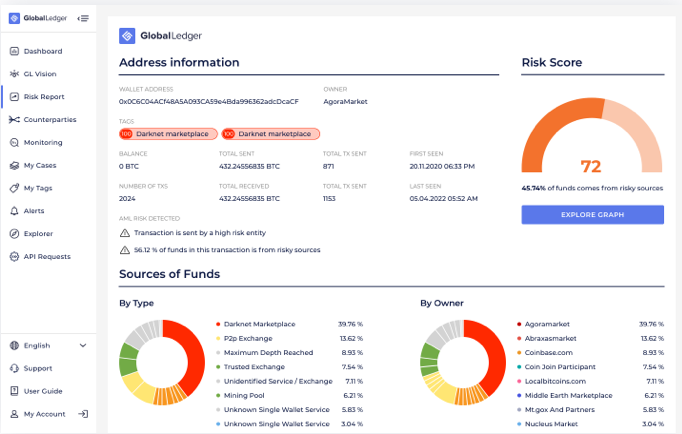Viewport: 682px width, 434px height.
Task: Click the Support headset icon
Action: (x=14, y=368)
